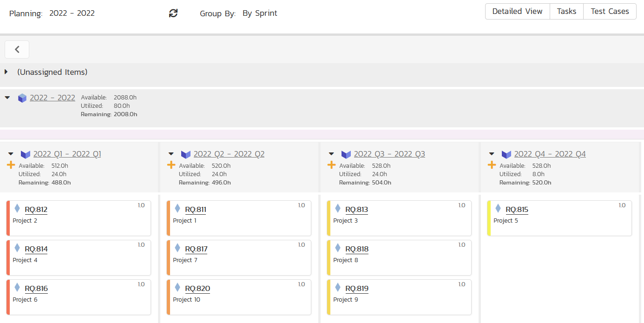This screenshot has width=644, height=323.
Task: Open the 2022 Q3 - 2022 Q3 sprint link
Action: [x=389, y=154]
